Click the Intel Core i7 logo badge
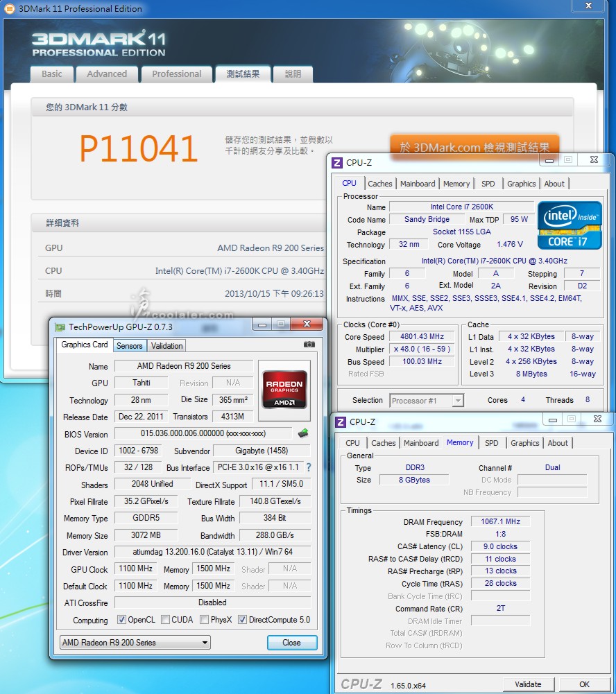 [570, 225]
